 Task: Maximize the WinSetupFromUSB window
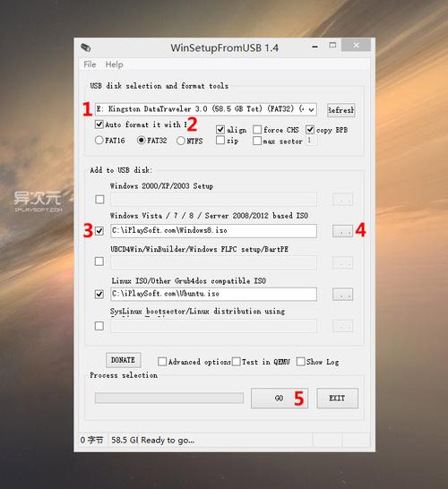tap(333, 46)
